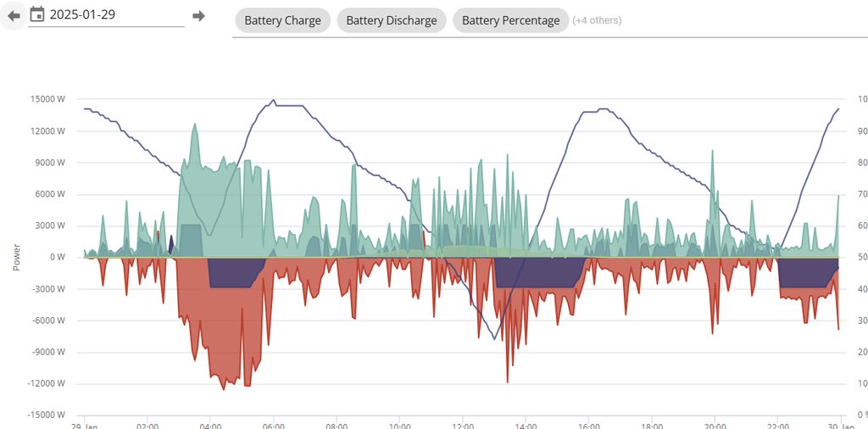868x429 pixels.
Task: Expand the (+4 others) series list
Action: (597, 20)
